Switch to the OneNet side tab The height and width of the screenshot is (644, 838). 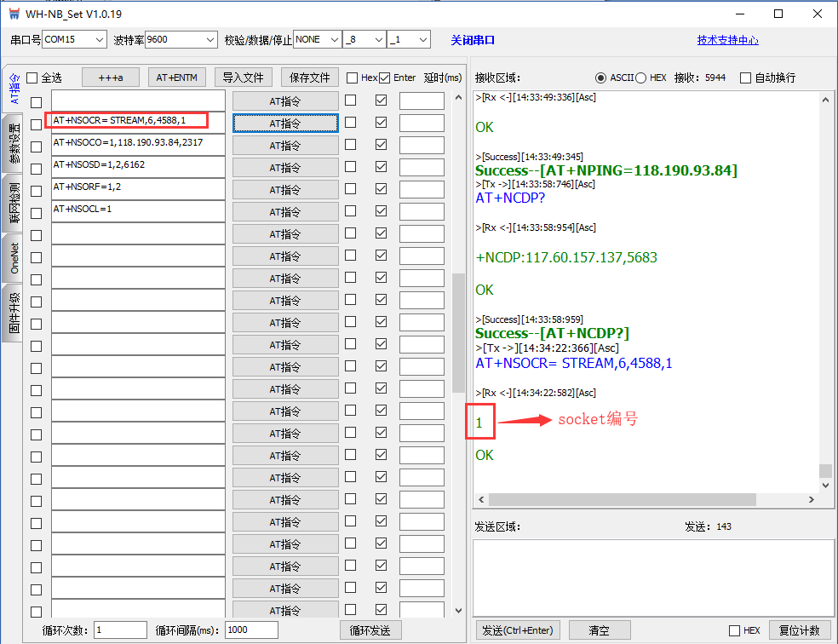14,259
